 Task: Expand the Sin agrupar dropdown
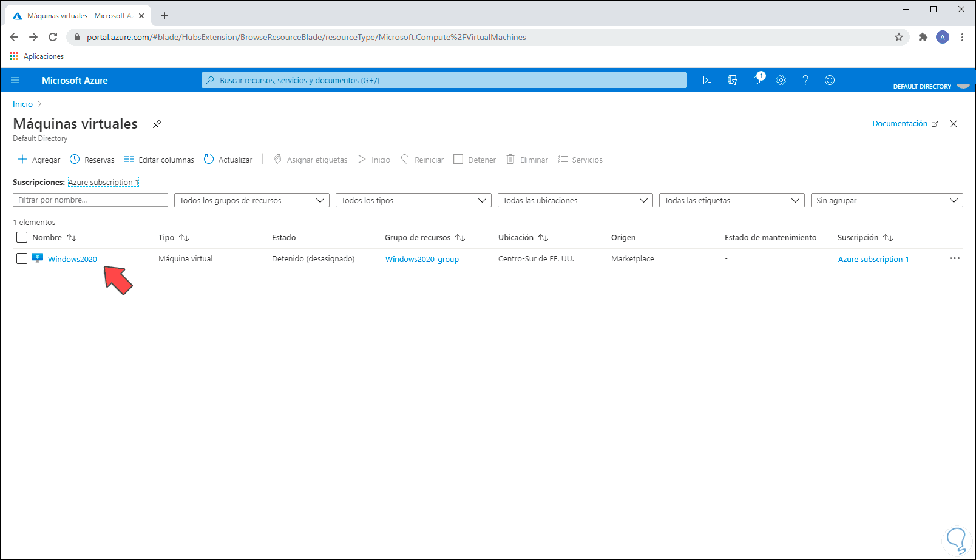tap(887, 200)
